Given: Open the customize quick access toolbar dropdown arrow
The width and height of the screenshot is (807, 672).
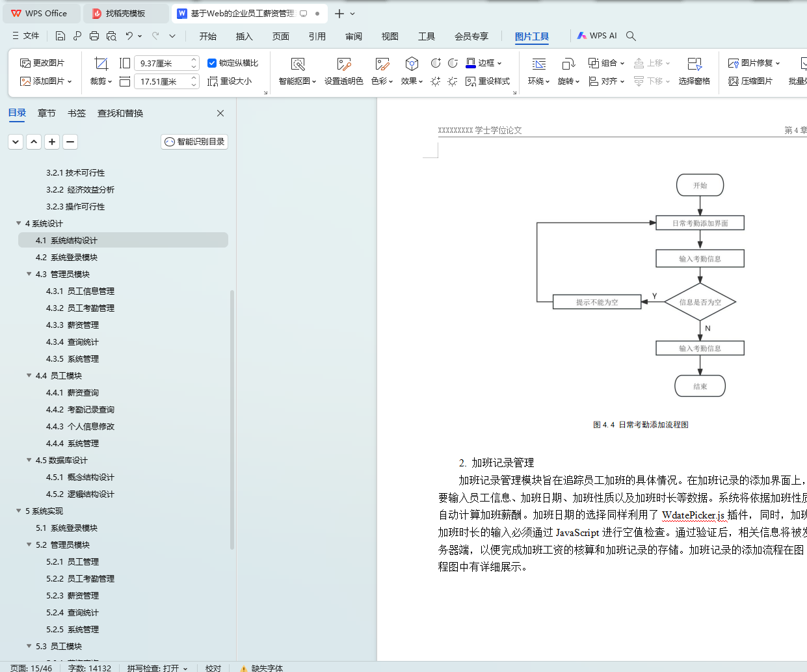Looking at the screenshot, I should (x=172, y=36).
